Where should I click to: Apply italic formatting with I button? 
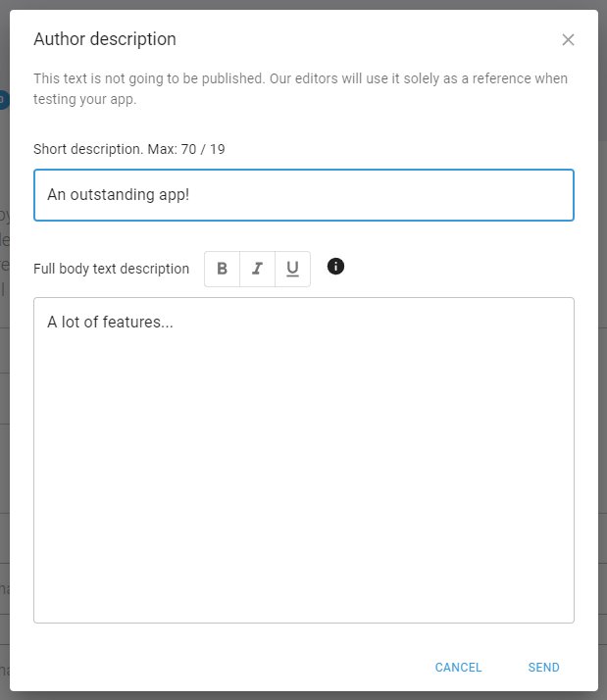257,269
